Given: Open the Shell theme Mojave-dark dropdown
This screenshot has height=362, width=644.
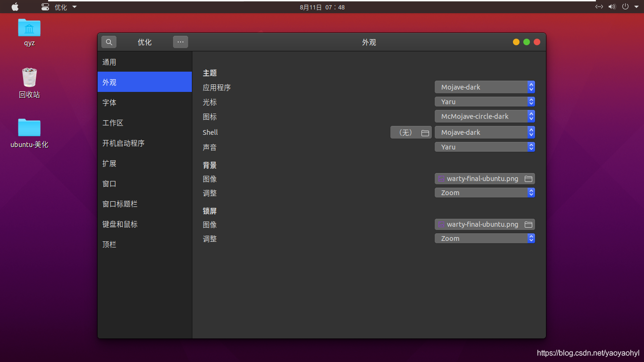Looking at the screenshot, I should [x=485, y=132].
